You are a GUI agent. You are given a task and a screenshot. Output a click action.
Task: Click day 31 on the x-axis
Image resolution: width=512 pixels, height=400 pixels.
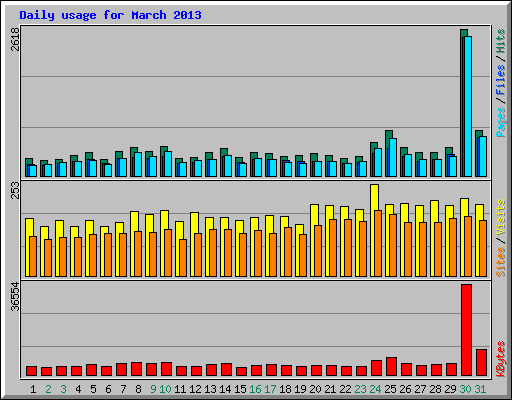click(x=480, y=389)
